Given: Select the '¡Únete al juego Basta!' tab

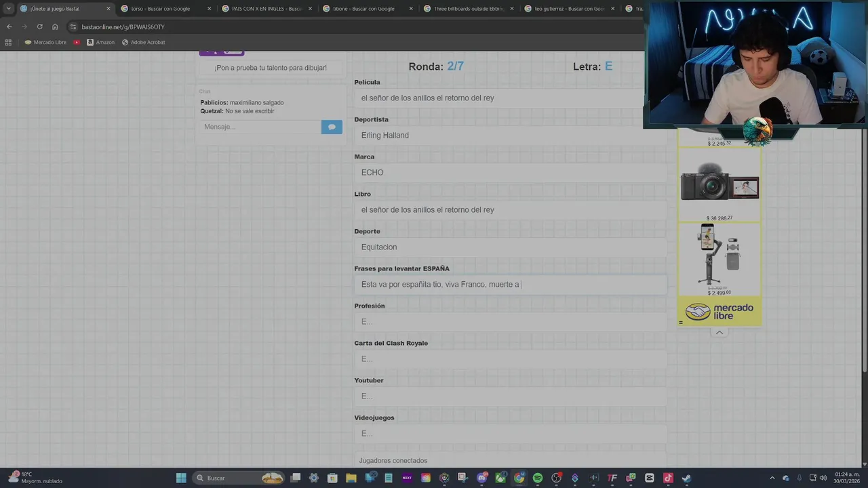Looking at the screenshot, I should point(65,9).
